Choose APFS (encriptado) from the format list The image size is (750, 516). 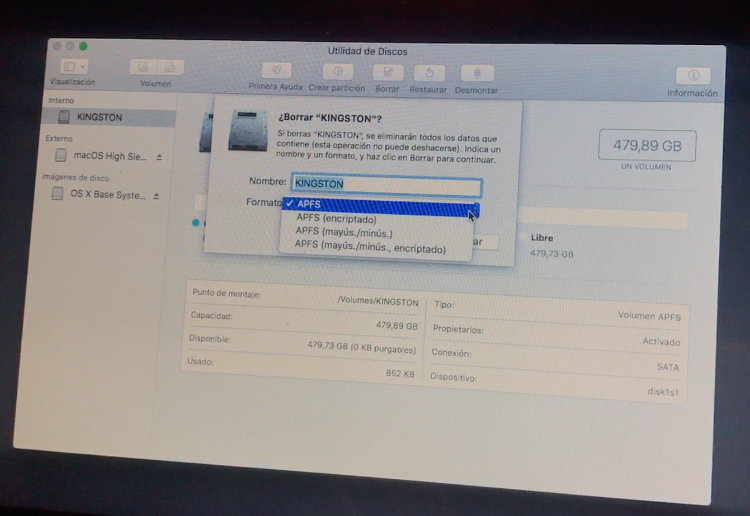pyautogui.click(x=336, y=218)
